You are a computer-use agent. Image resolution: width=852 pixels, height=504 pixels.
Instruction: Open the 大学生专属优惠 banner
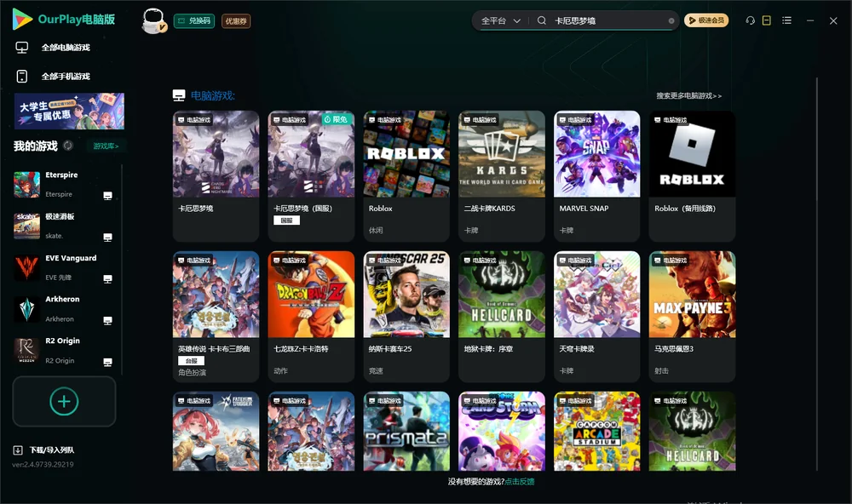point(69,112)
